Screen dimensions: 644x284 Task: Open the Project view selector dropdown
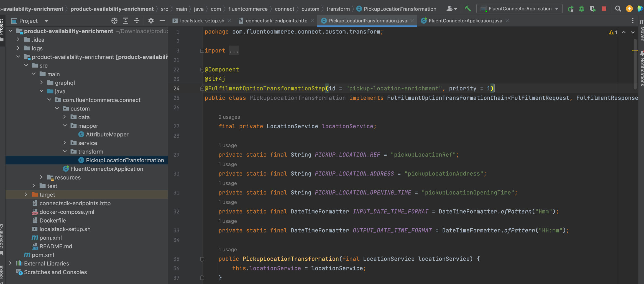tap(46, 21)
